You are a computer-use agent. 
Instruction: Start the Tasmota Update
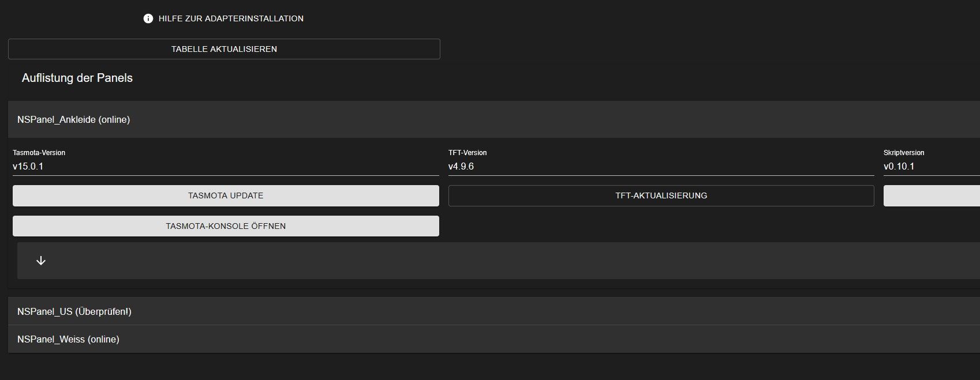point(226,195)
